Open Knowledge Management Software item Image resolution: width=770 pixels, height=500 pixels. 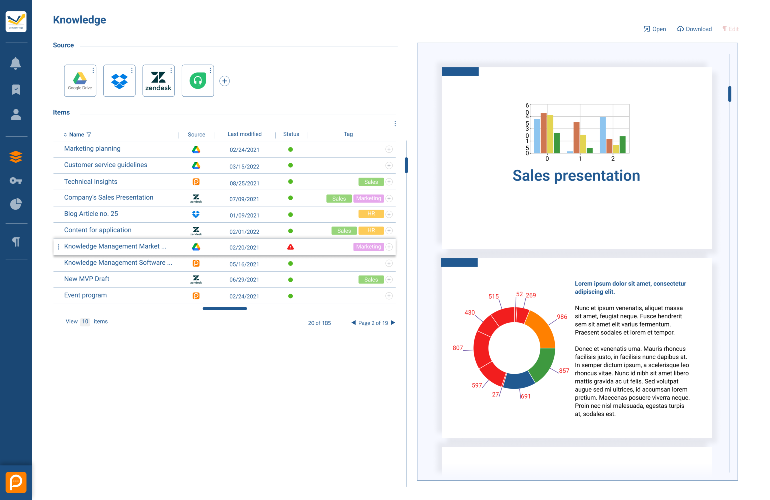[118, 263]
